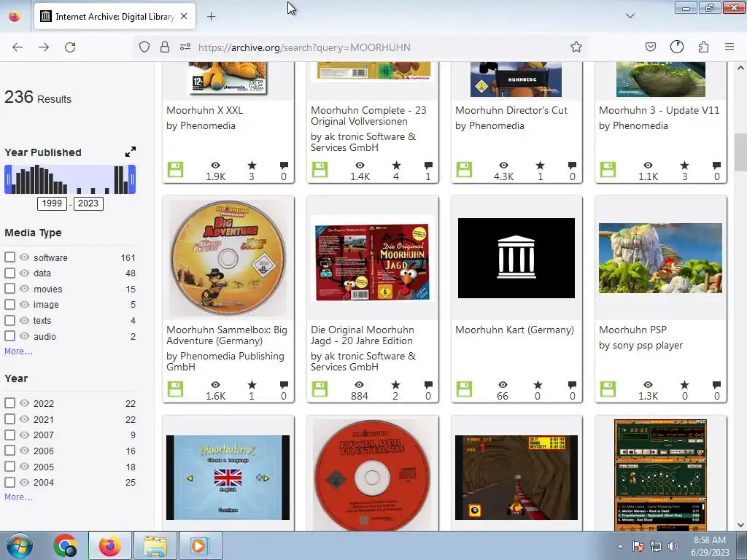Check the audio media type filter
This screenshot has height=560, width=747.
tap(9, 335)
